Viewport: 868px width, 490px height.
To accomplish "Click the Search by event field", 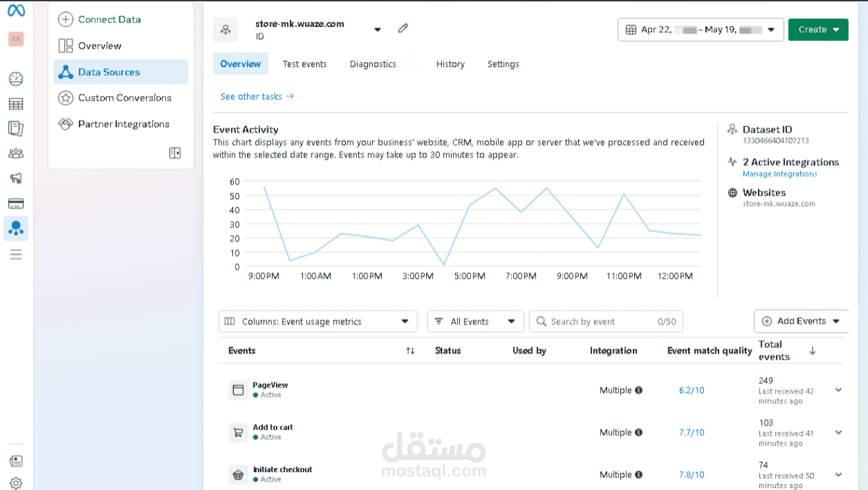I will click(x=606, y=321).
